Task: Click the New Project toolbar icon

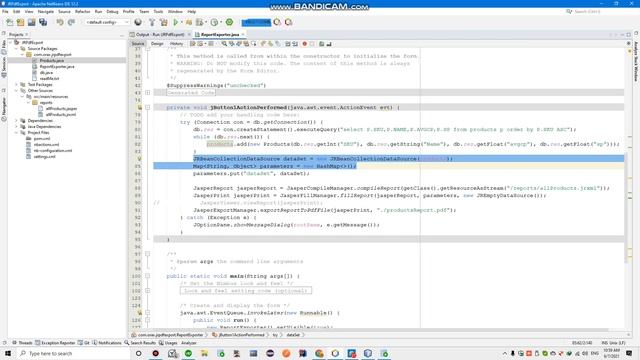Action: coord(20,22)
